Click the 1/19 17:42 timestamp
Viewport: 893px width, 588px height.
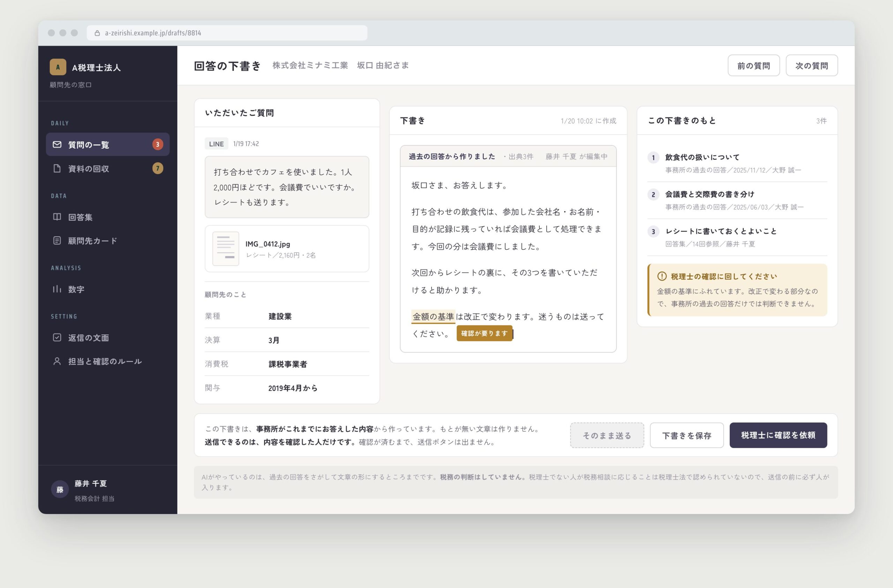tap(246, 144)
